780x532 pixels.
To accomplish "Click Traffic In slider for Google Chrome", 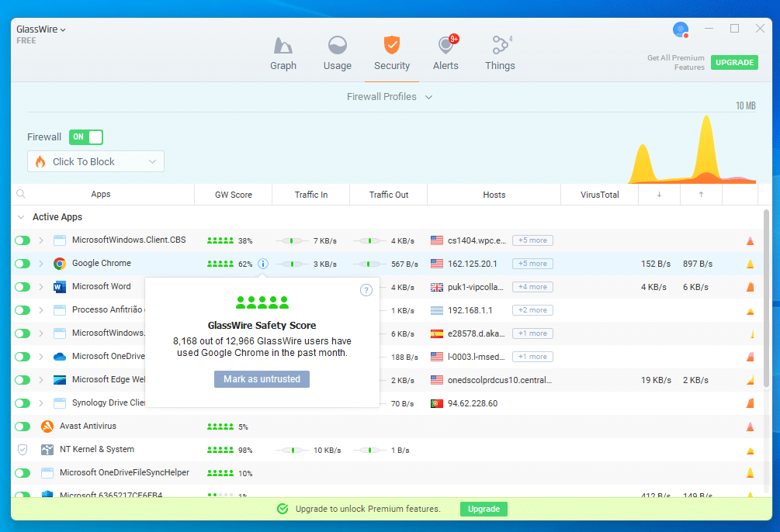I will click(x=292, y=264).
